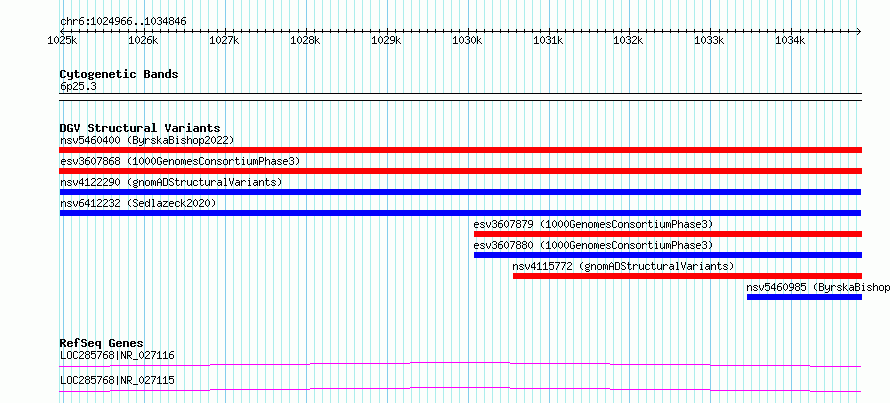Open the esv3607880 (1000GenomesConsortiumPhase3) label
The width and height of the screenshot is (890, 403).
593,245
